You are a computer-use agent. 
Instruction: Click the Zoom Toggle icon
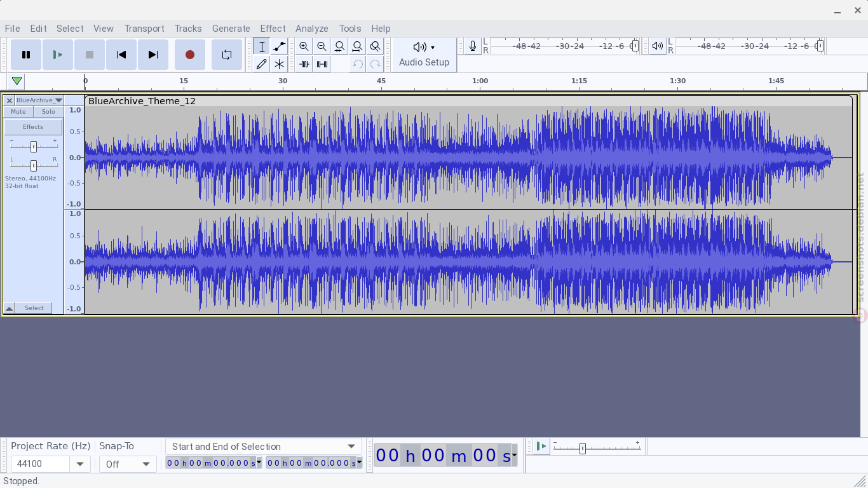[x=376, y=46]
